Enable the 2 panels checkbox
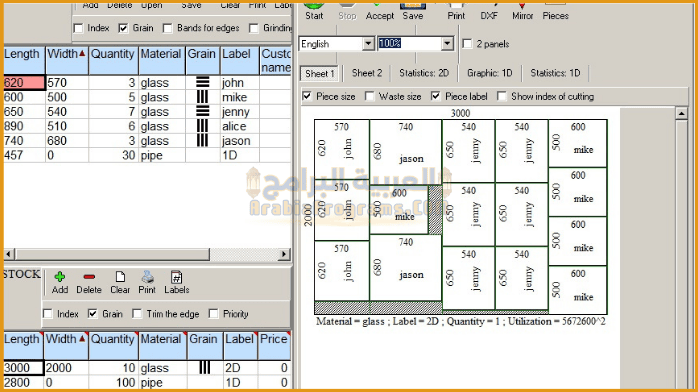 point(467,44)
